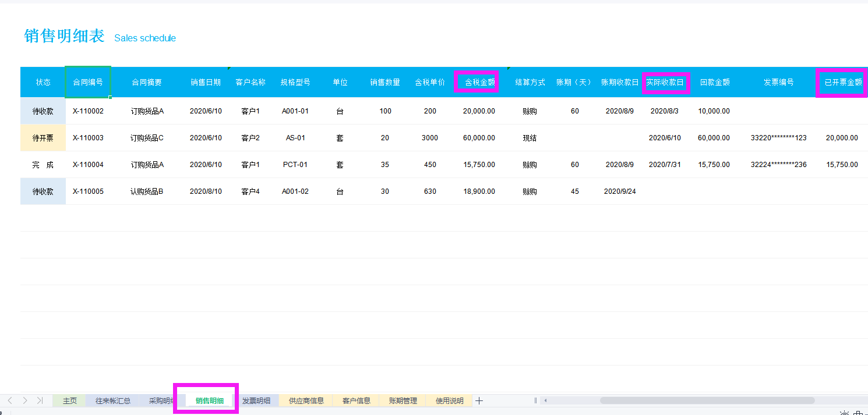Image resolution: width=868 pixels, height=415 pixels.
Task: Click the add new worksheet plus icon
Action: [x=478, y=400]
